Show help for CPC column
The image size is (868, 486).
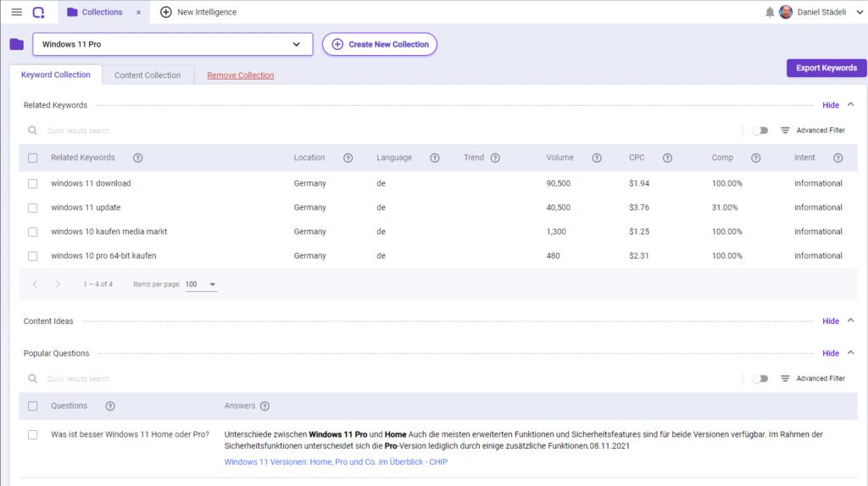667,158
